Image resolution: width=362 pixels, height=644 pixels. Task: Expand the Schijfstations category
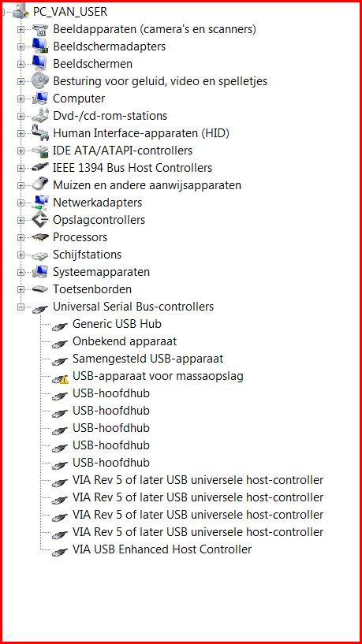[x=21, y=255]
